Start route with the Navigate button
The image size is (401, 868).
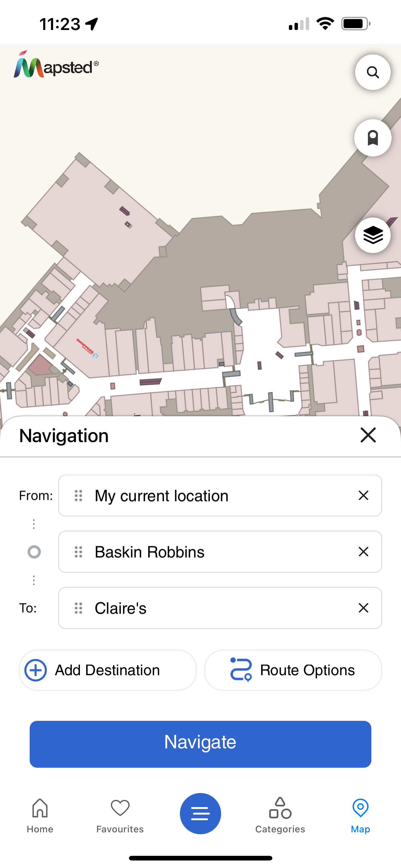(200, 744)
